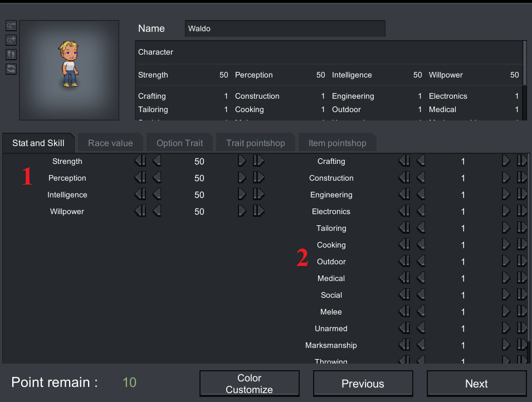Drop Willpower to the minimum
Viewport: 532px width, 402px height.
[140, 211]
